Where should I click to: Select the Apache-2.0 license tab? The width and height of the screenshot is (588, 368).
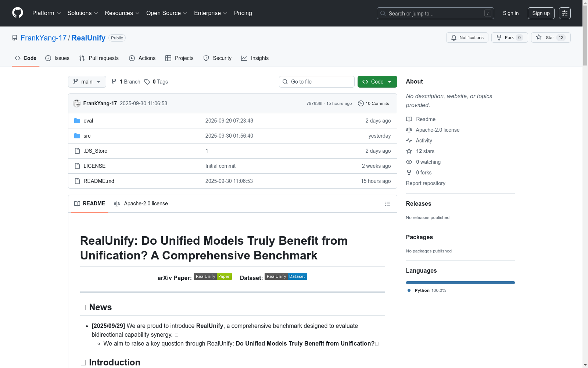141,204
